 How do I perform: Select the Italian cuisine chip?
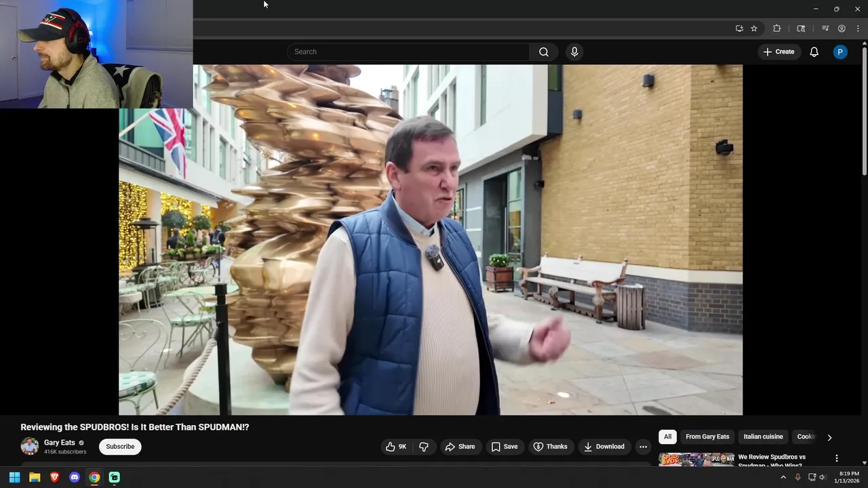[763, 437]
